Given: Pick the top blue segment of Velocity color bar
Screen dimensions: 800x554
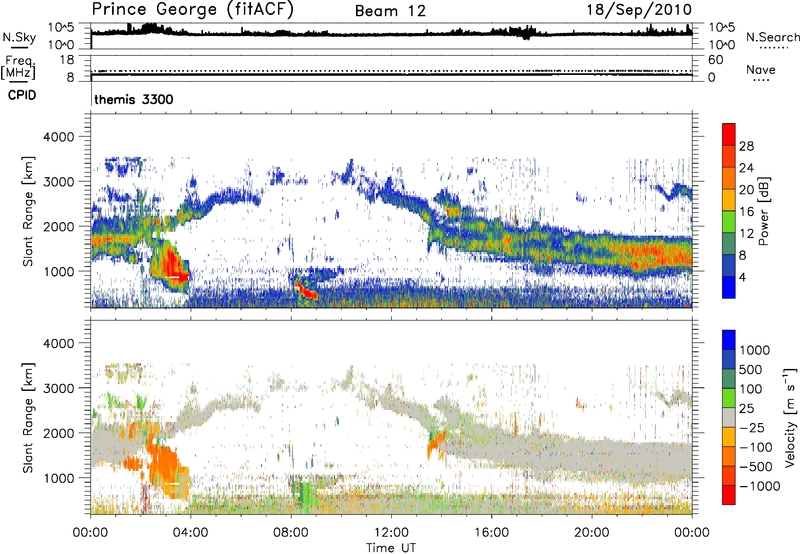Looking at the screenshot, I should coord(729,340).
